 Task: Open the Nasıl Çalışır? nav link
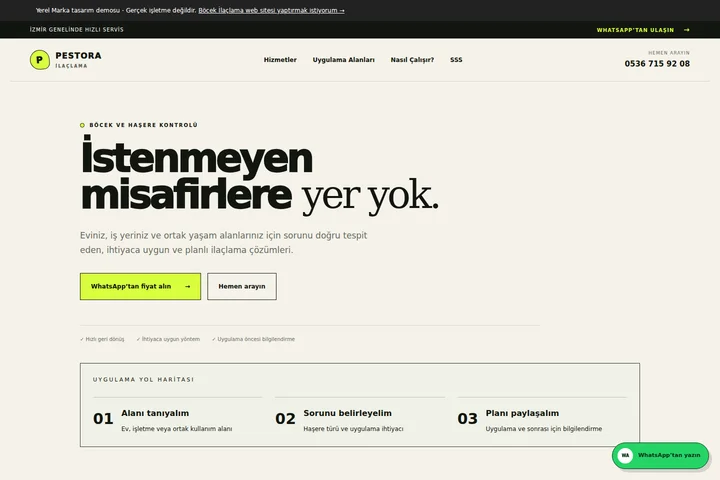point(412,60)
